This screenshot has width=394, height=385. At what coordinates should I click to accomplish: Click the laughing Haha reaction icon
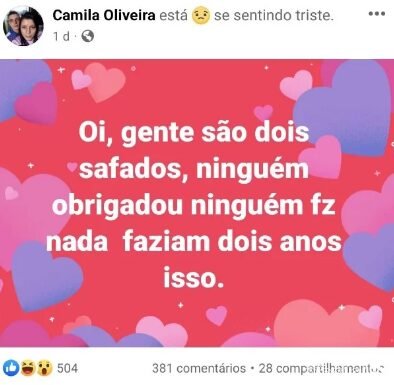click(28, 368)
